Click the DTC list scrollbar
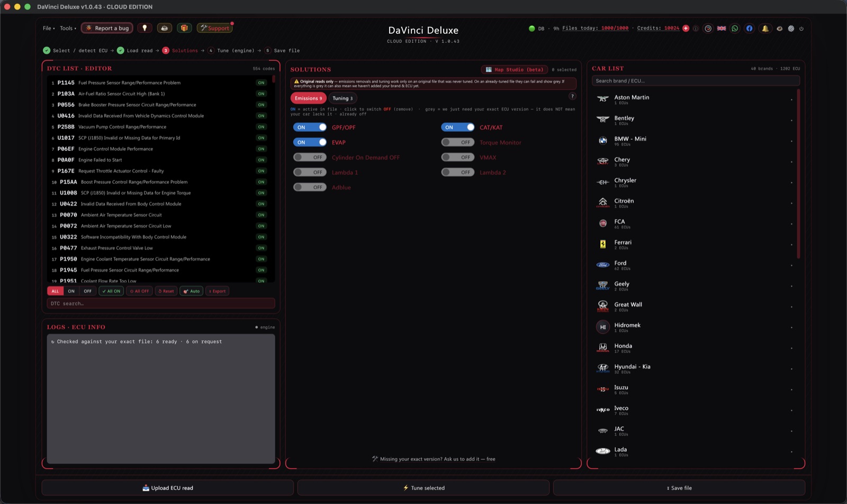 pos(274,79)
